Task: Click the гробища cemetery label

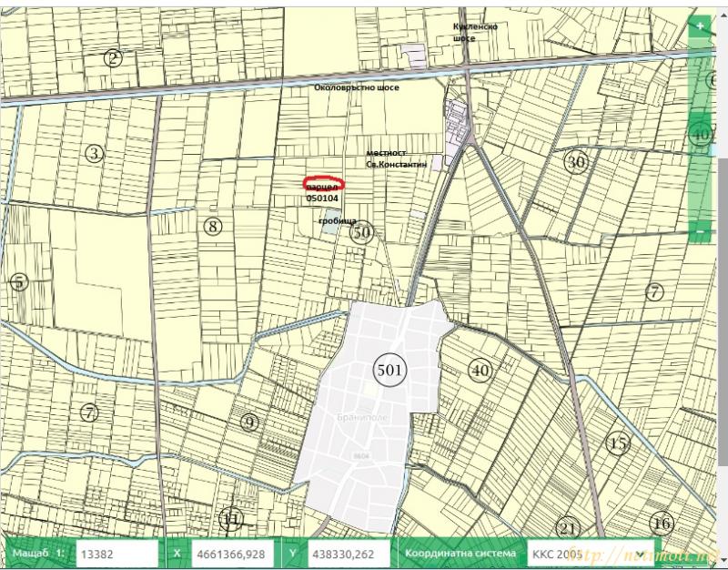Action: (x=337, y=220)
